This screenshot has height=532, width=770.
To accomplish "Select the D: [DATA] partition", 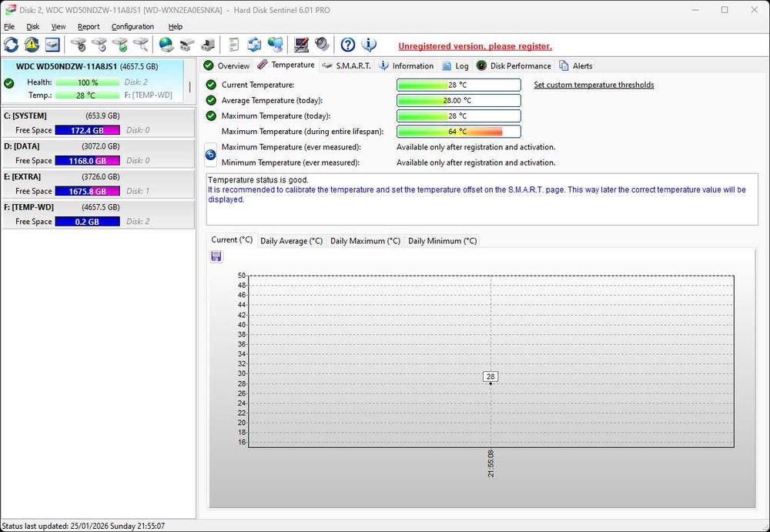I will coord(98,153).
